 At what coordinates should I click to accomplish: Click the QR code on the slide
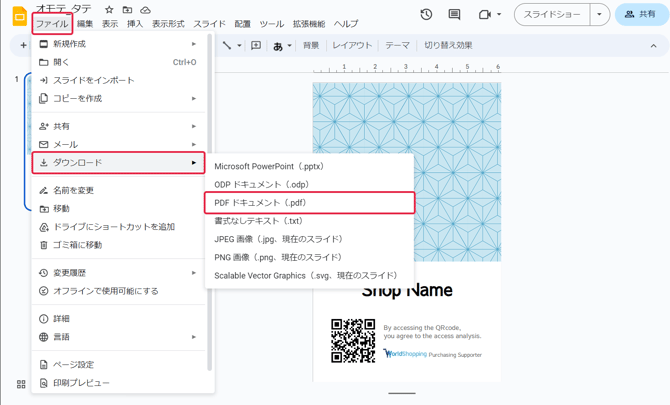[x=353, y=340]
